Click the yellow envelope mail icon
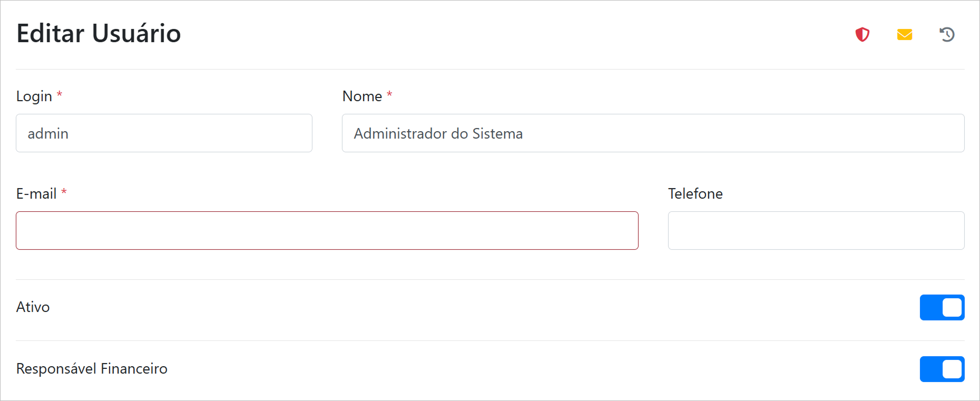Screen dimensions: 980x401 click(905, 35)
